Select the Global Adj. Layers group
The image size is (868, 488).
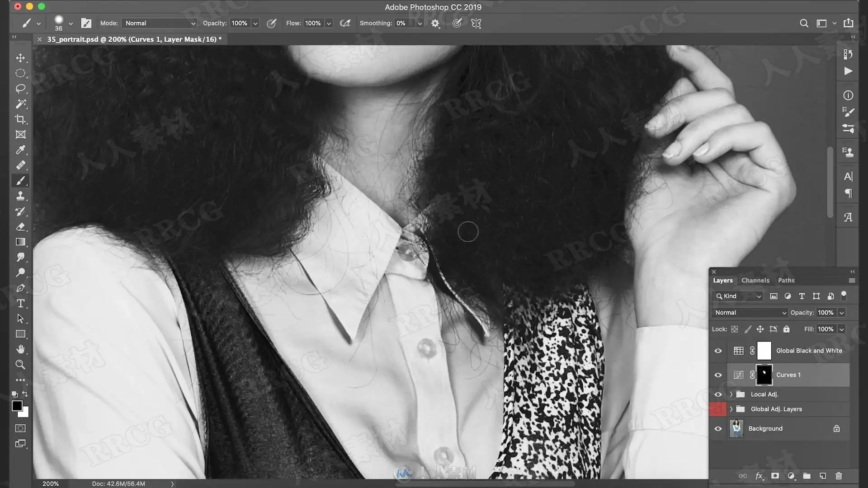tap(776, 409)
